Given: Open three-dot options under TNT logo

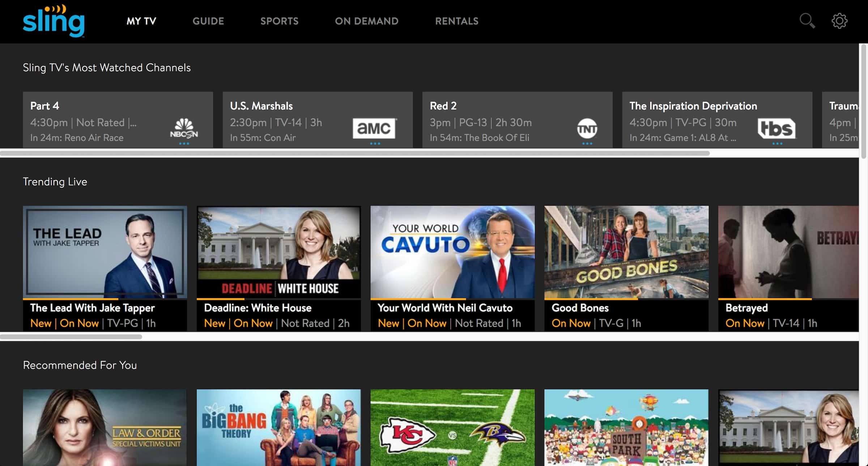Looking at the screenshot, I should click(x=587, y=144).
